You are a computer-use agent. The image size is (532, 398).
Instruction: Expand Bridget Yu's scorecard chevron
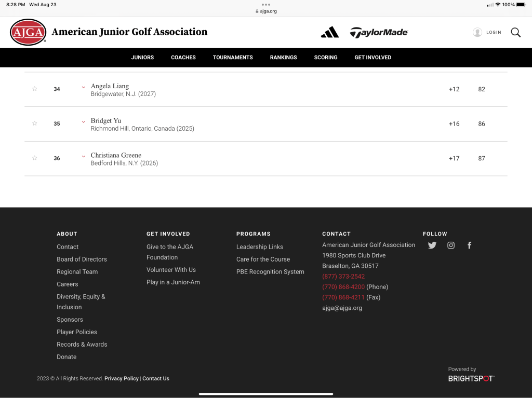coord(84,122)
